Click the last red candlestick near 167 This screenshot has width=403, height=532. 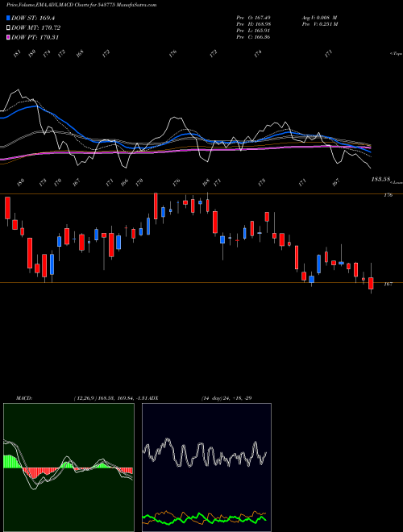pos(371,283)
